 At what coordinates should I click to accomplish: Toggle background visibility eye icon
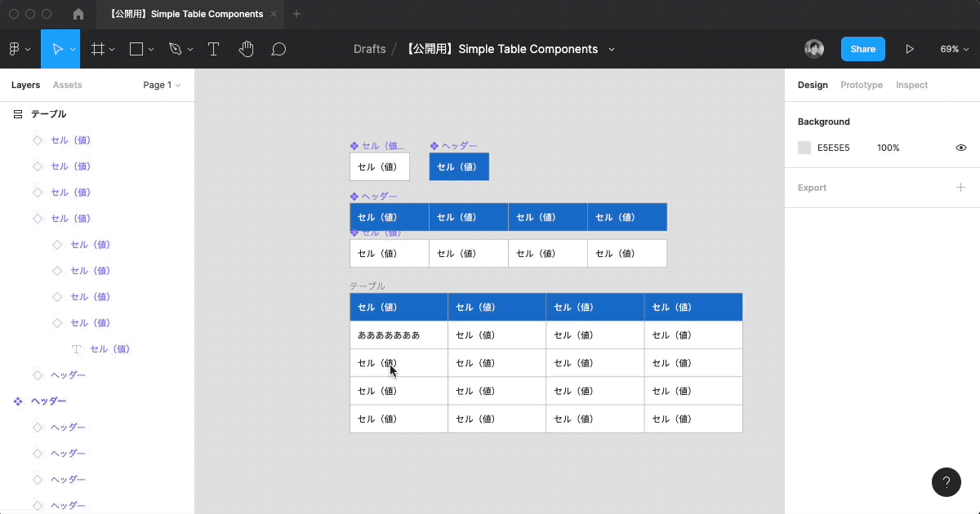pos(961,148)
